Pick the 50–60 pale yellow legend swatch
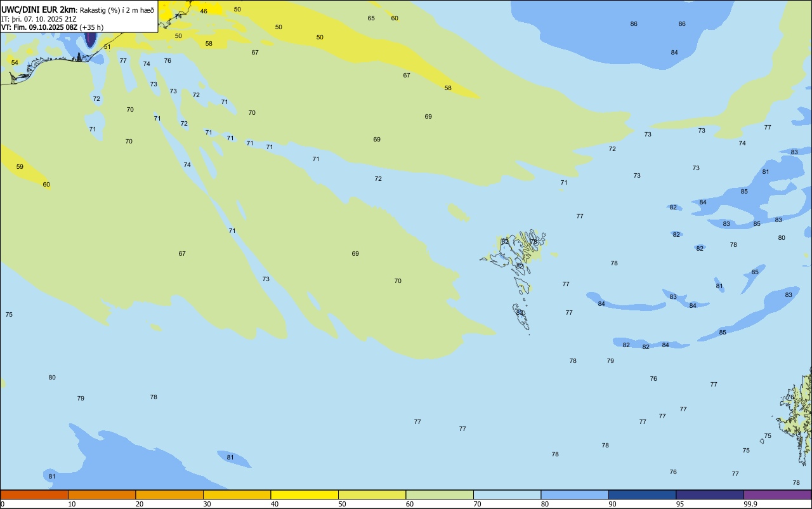812x509 pixels. coord(372,494)
